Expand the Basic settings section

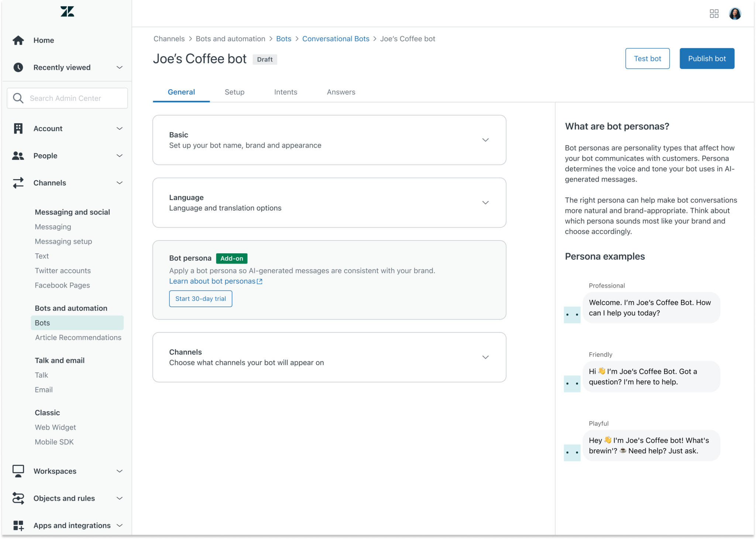[x=485, y=140]
